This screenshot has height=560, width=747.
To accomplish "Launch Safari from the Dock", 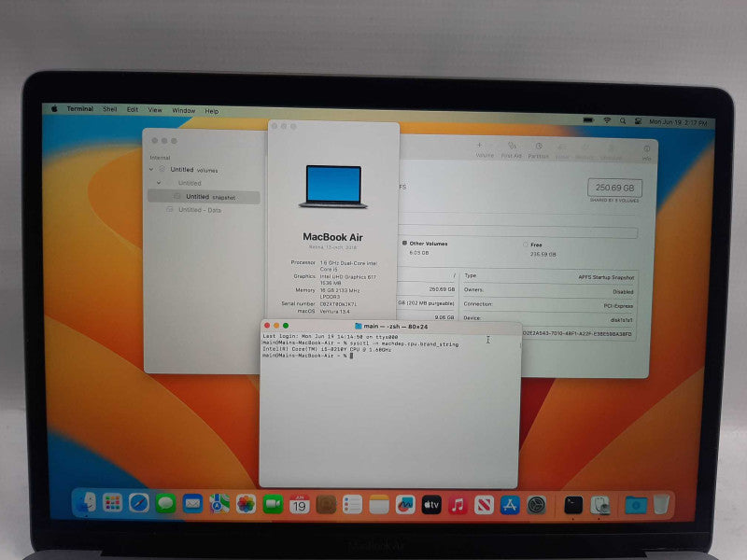I will [138, 503].
